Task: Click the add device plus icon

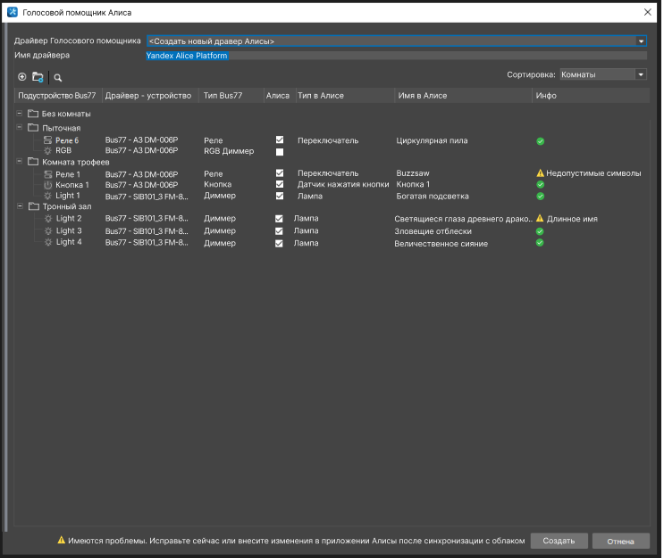Action: (22, 76)
